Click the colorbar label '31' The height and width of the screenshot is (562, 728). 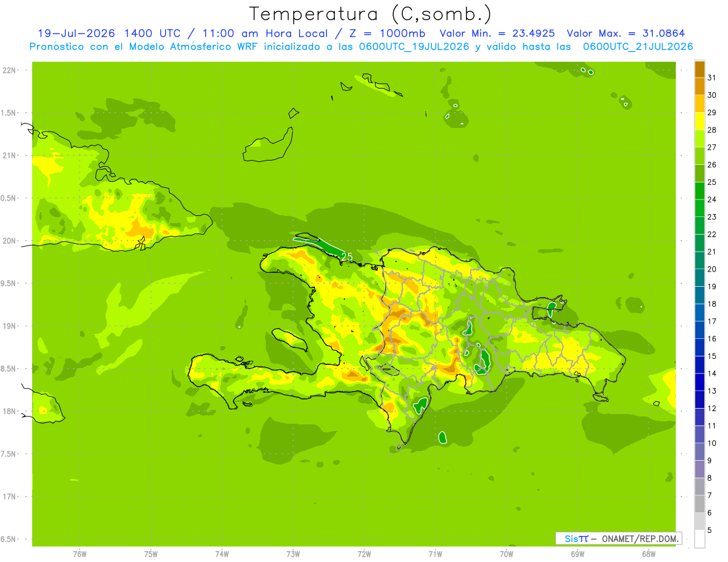click(712, 77)
